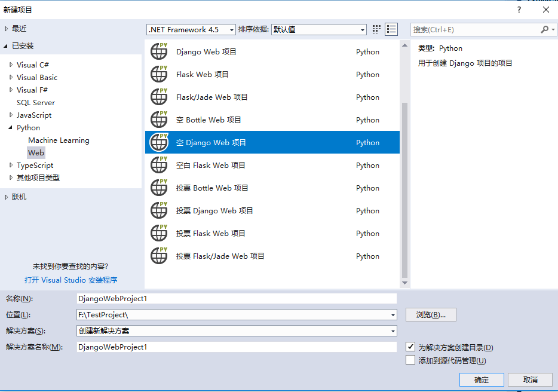Image resolution: width=558 pixels, height=392 pixels.
Task: Open the 解决方案 创建新解决方案 dropdown
Action: pos(393,331)
